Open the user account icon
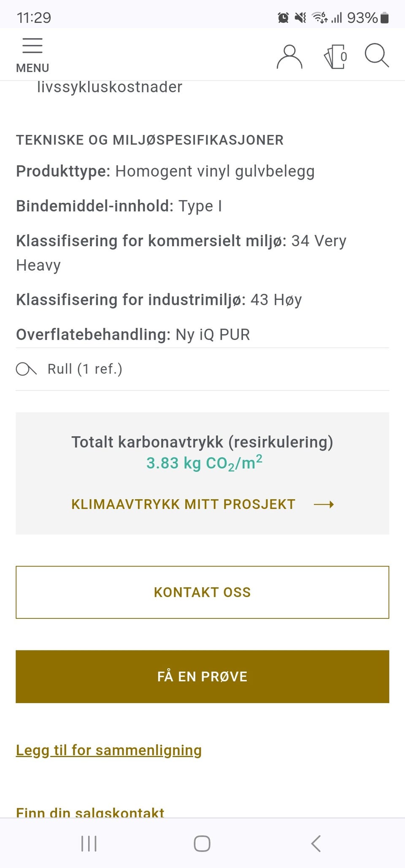The height and width of the screenshot is (868, 405). point(289,56)
